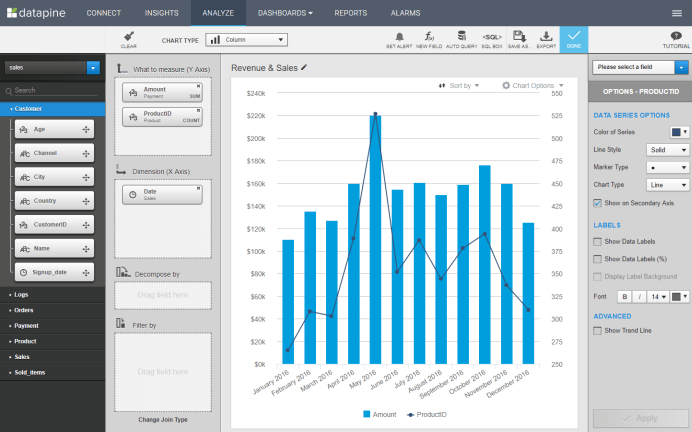Screen dimensions: 692x432
Task: Click the Set Alert bell icon
Action: point(399,38)
